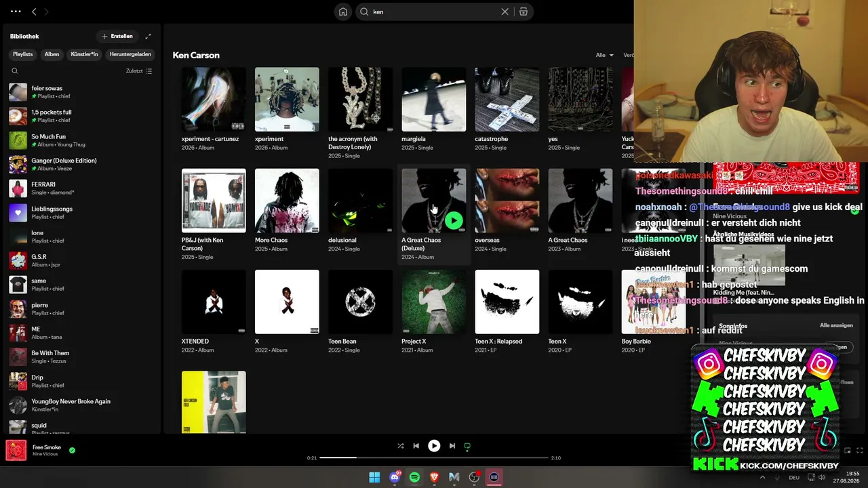Open the "overseas" single cover

coord(507,201)
